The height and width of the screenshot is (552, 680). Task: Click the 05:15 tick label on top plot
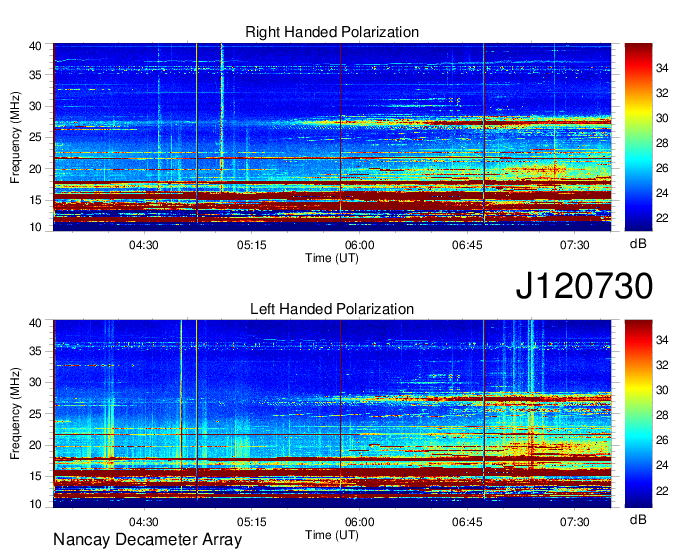[252, 245]
